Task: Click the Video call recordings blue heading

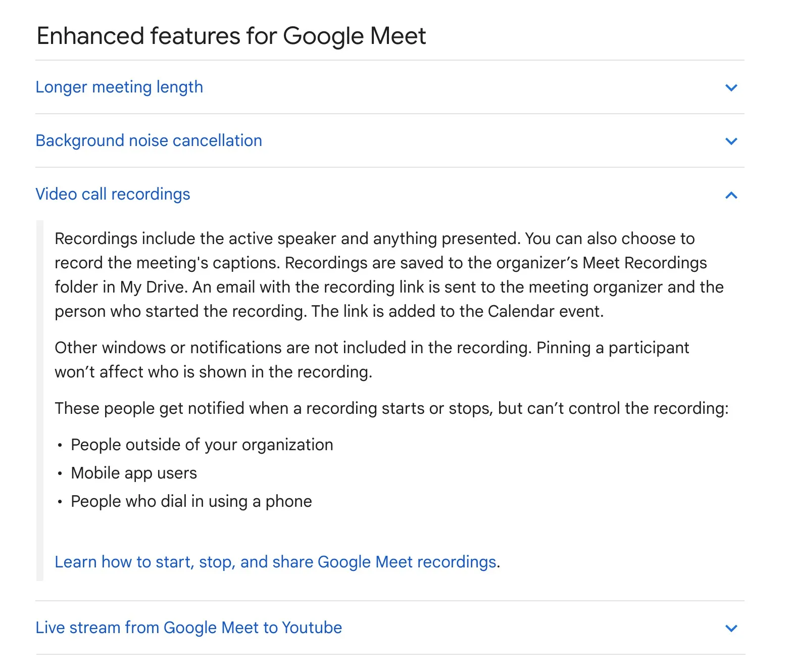Action: point(113,194)
